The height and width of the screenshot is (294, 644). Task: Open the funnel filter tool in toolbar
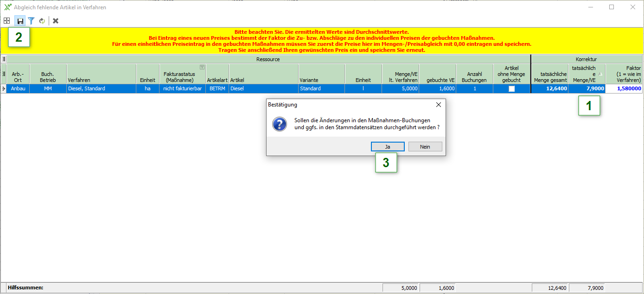[31, 21]
